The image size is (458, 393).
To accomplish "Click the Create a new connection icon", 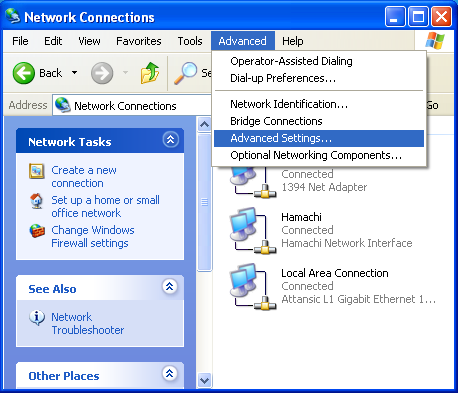I will pos(36,171).
